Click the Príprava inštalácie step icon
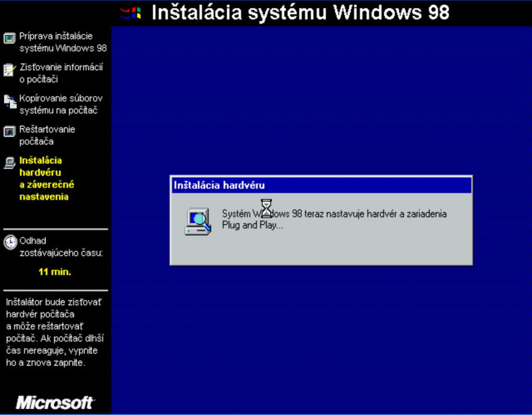This screenshot has height=415, width=532. (x=9, y=38)
